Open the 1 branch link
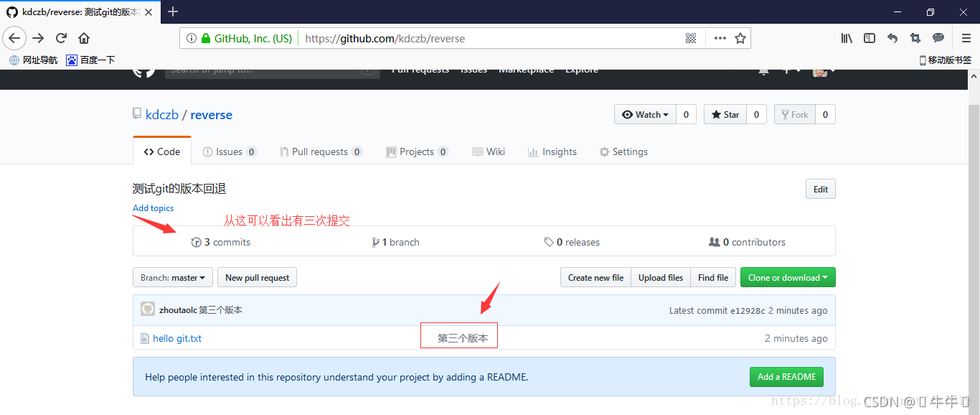This screenshot has width=980, height=415. coord(396,242)
